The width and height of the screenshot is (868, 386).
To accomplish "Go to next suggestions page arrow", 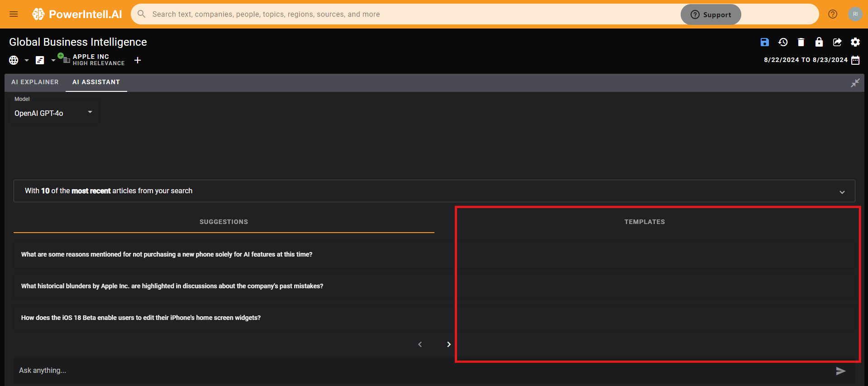I will (448, 344).
